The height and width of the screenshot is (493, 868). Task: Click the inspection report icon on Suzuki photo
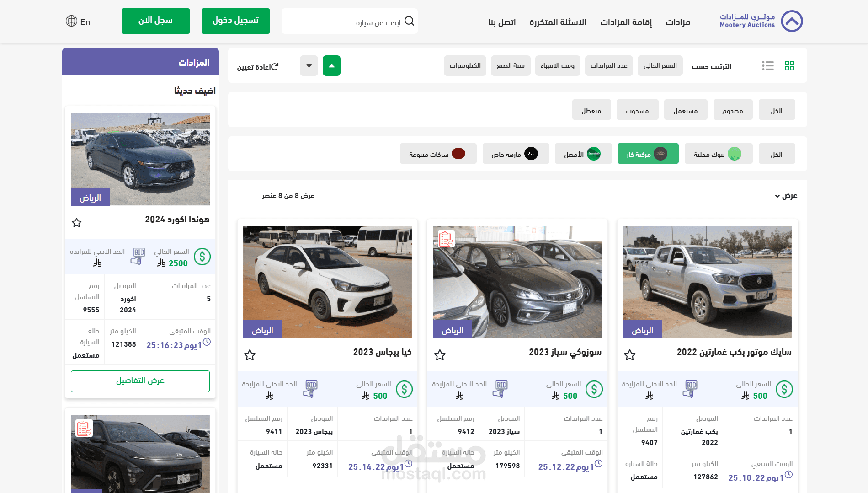[446, 239]
